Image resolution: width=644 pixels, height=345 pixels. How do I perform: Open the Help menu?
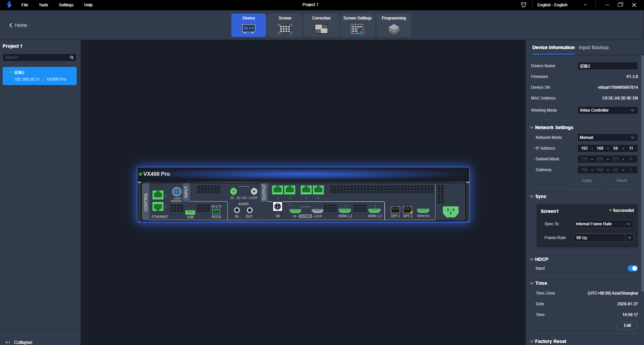click(88, 5)
